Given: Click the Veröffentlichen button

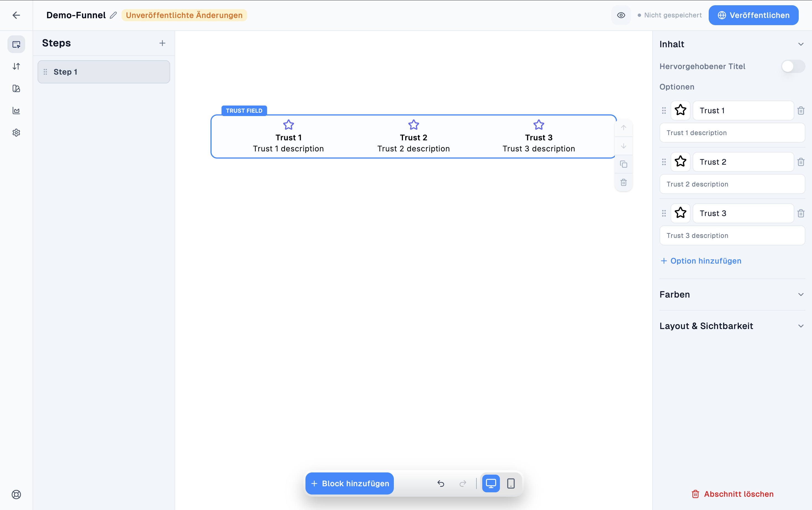Looking at the screenshot, I should 753,15.
